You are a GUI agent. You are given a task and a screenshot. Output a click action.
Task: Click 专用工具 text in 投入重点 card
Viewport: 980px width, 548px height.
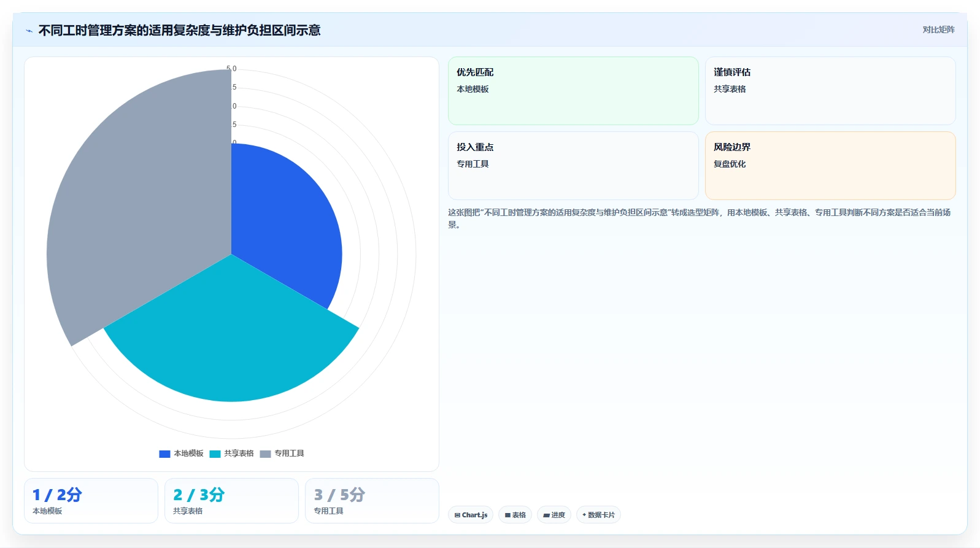click(473, 164)
